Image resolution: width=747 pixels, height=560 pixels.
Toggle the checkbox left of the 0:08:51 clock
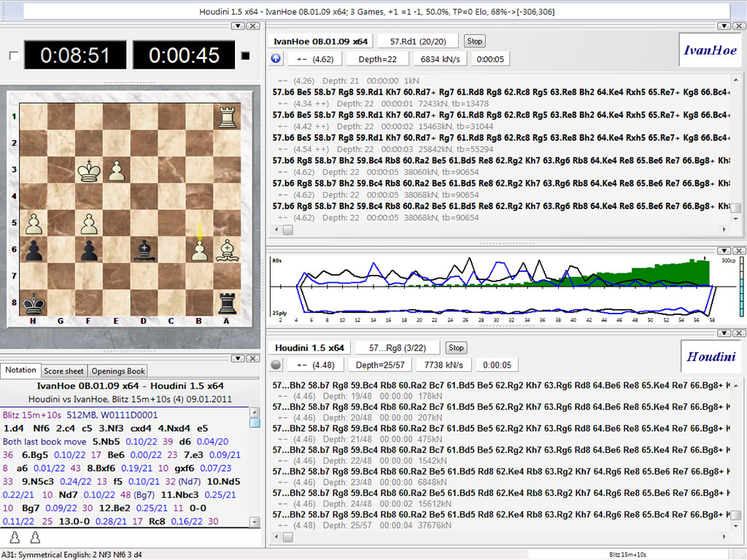click(15, 55)
